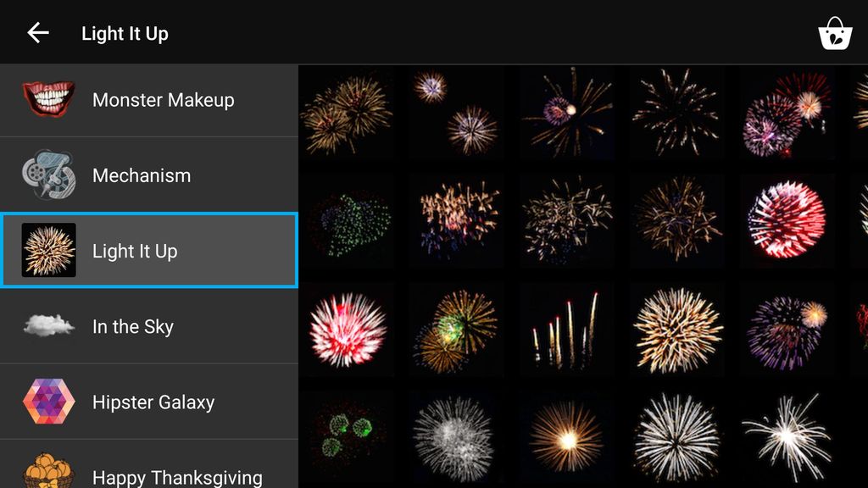Select the Happy Thanksgiving pumpkin basket icon
868x488 pixels.
click(x=48, y=471)
